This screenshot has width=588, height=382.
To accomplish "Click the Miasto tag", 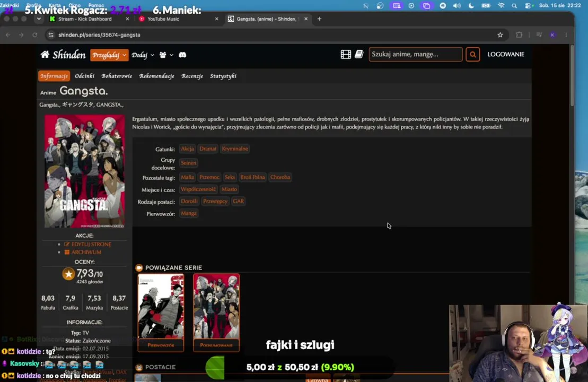I will [x=229, y=189].
